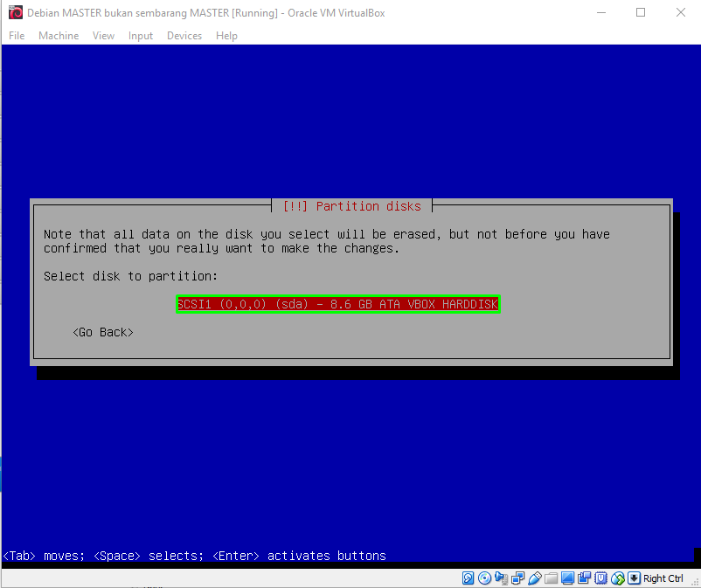This screenshot has width=701, height=588.
Task: Open the Input menu
Action: pyautogui.click(x=141, y=36)
